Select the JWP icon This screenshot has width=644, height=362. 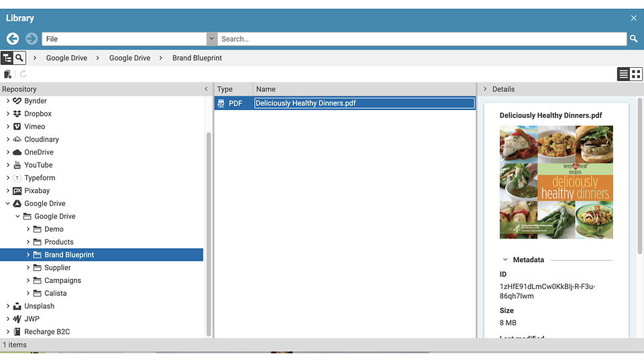tap(17, 319)
